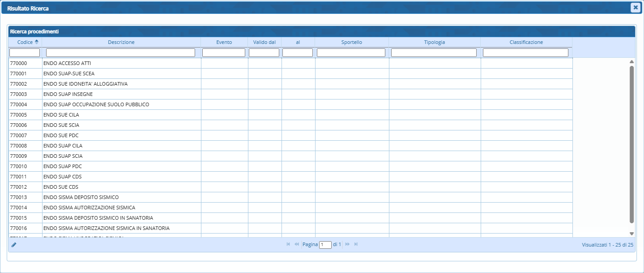This screenshot has width=644, height=273.
Task: Click the page number input box
Action: click(x=325, y=245)
